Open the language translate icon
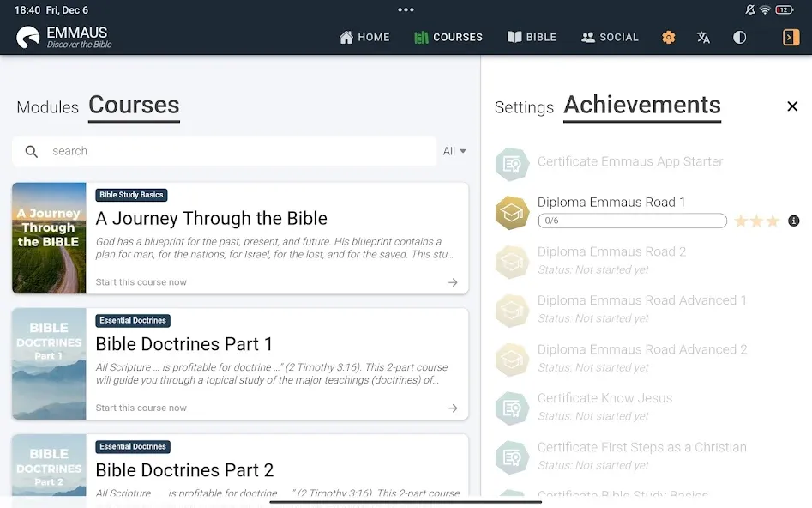The image size is (812, 508). coord(703,37)
